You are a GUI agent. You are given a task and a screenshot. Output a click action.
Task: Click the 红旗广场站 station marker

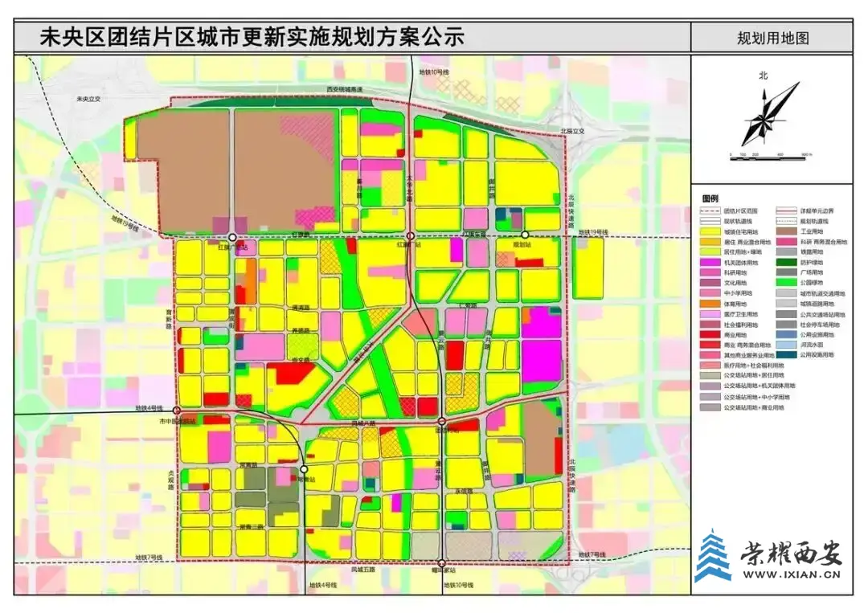[231, 238]
